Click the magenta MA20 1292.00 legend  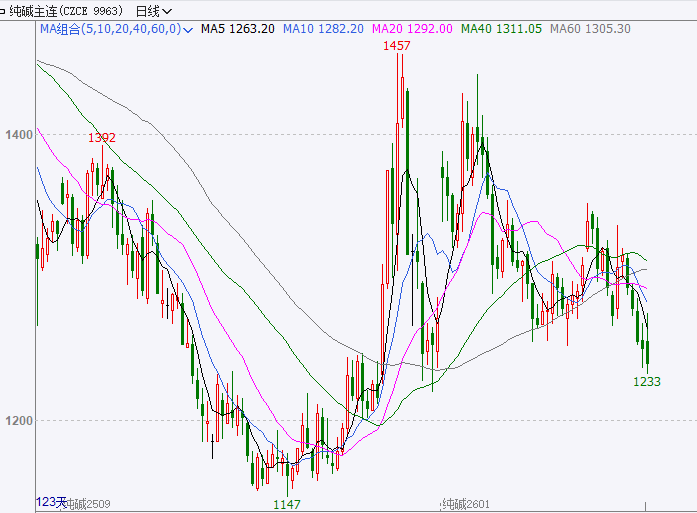411,29
